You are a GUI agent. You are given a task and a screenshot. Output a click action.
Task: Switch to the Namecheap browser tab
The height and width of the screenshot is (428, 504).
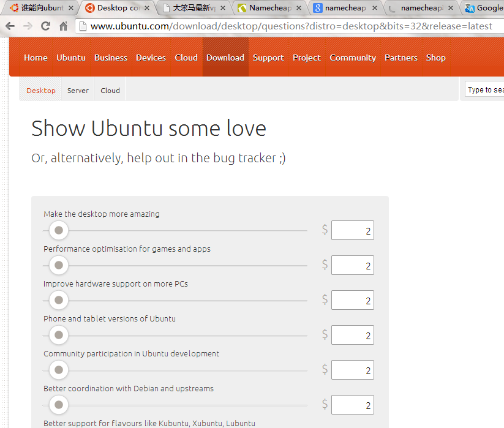[269, 8]
